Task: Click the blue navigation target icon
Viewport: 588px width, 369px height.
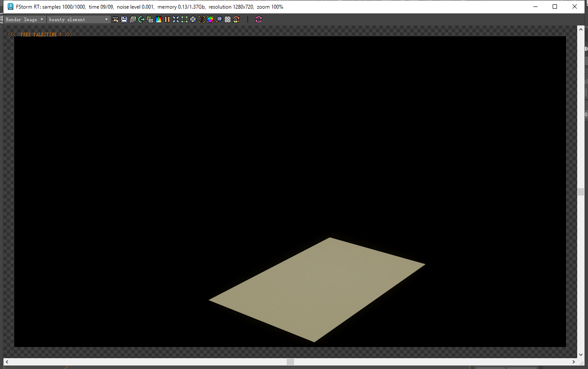Action: (x=193, y=19)
